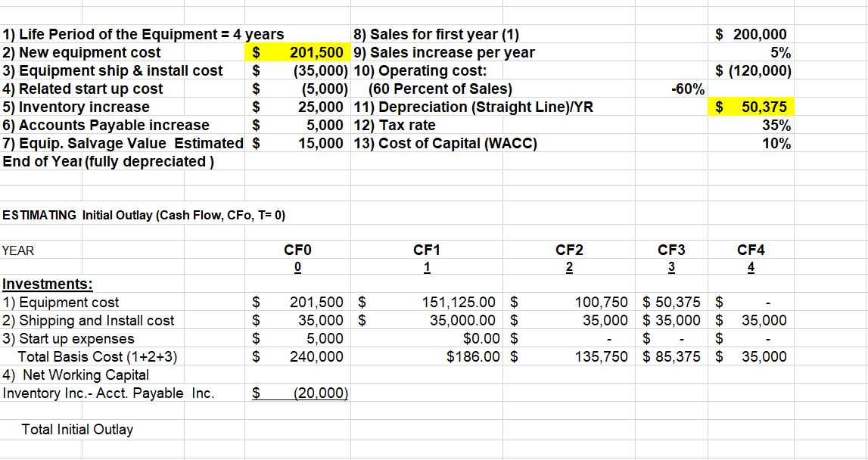Click the Shipping and Install cost row label
Viewport: 868px width, 460px height.
pyautogui.click(x=89, y=320)
